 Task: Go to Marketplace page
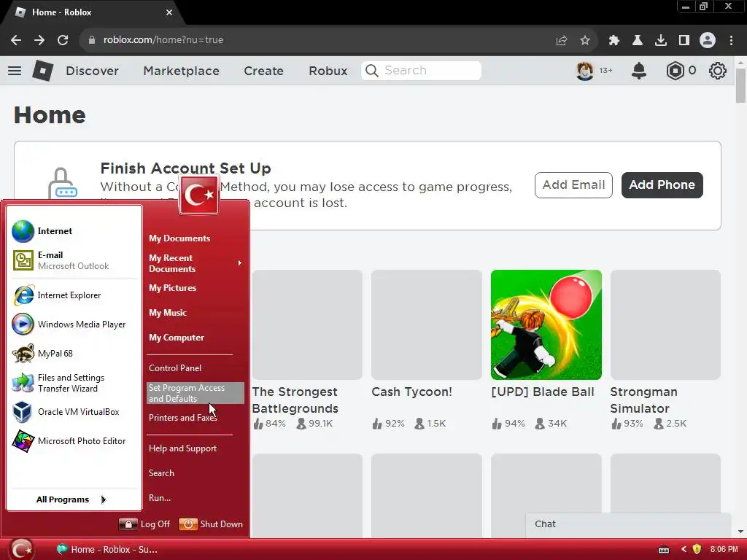[182, 71]
